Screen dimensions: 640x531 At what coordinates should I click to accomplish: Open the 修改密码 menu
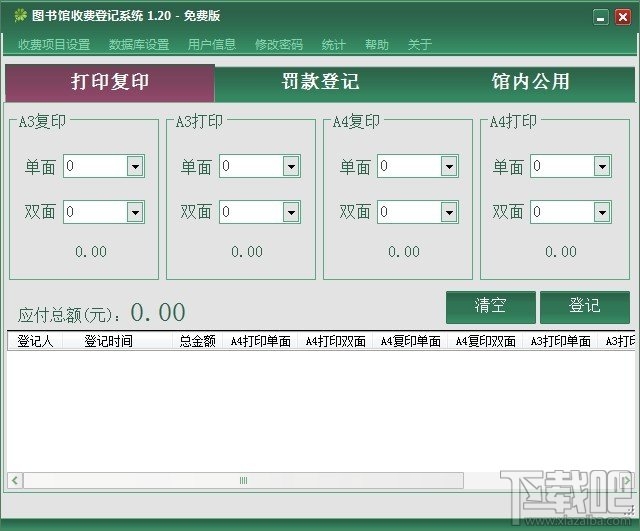pyautogui.click(x=279, y=44)
